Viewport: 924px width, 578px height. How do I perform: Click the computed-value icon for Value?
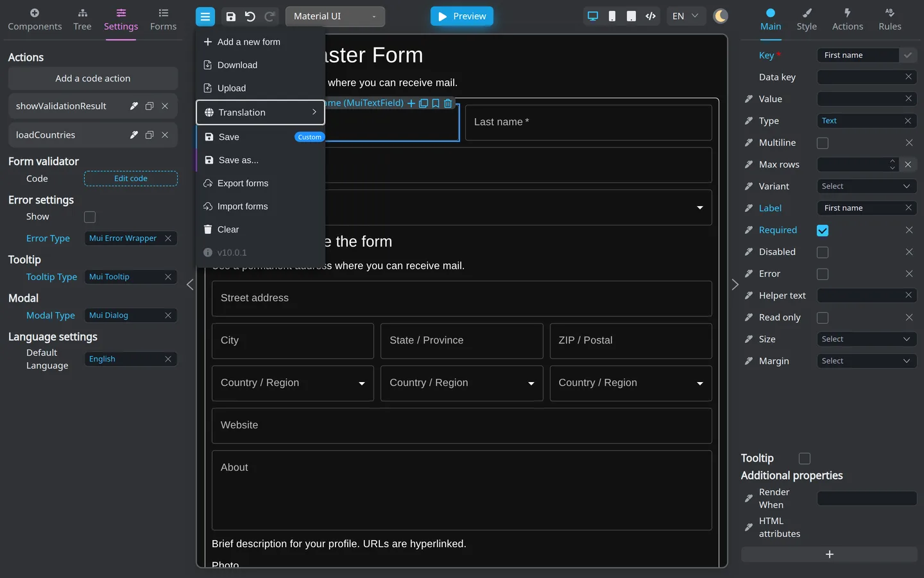[749, 99]
